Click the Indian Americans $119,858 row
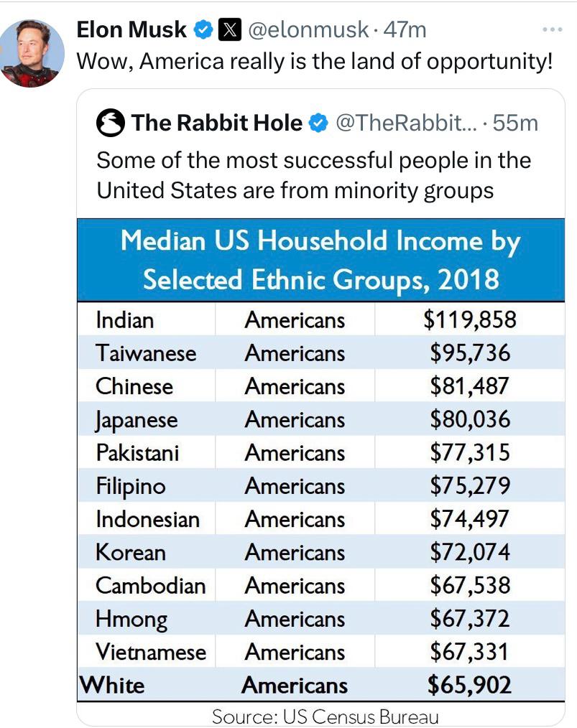 pos(321,319)
